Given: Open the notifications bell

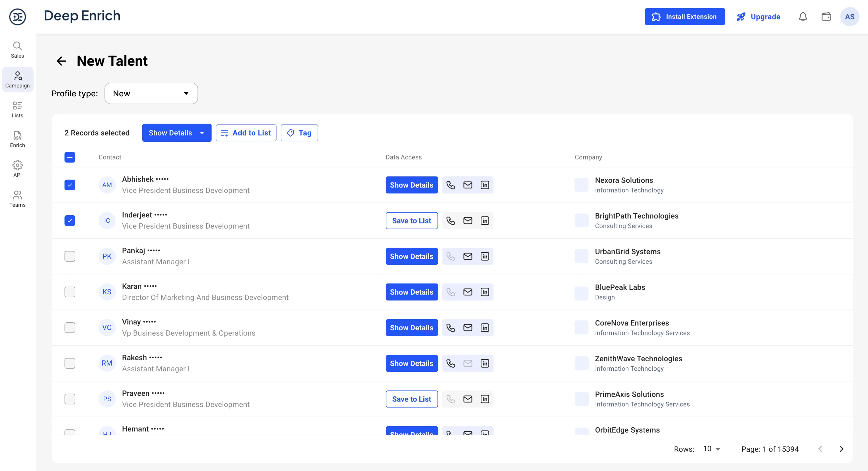Looking at the screenshot, I should (x=803, y=17).
